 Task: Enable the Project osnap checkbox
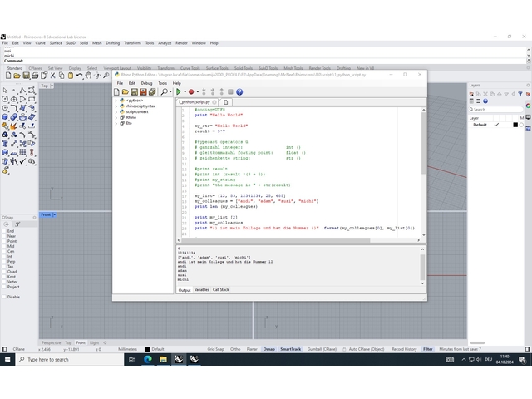(4, 287)
